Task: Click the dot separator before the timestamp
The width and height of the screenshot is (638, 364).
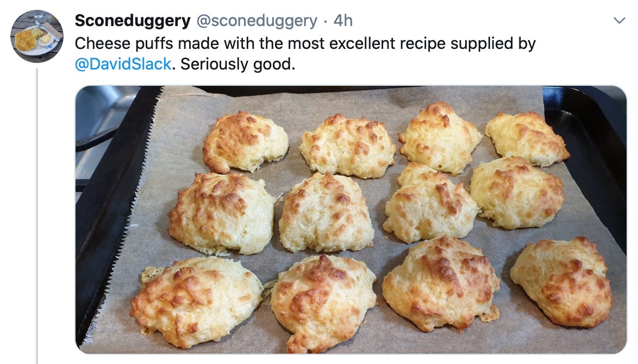Action: click(x=326, y=21)
